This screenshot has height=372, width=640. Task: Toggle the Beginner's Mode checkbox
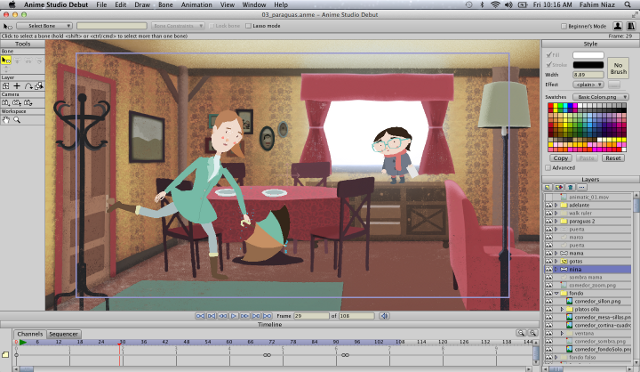point(564,26)
